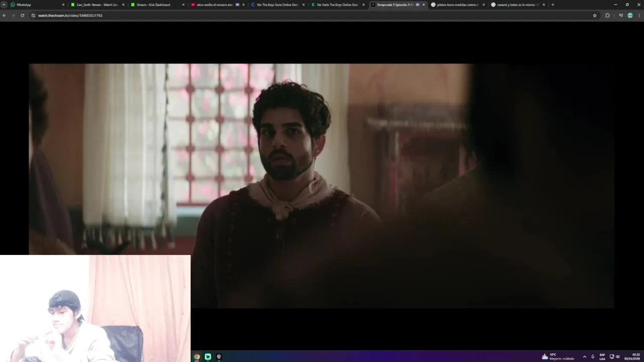
Task: Switch to first 'Ver The Boys Serie Online' tab
Action: 278,5
